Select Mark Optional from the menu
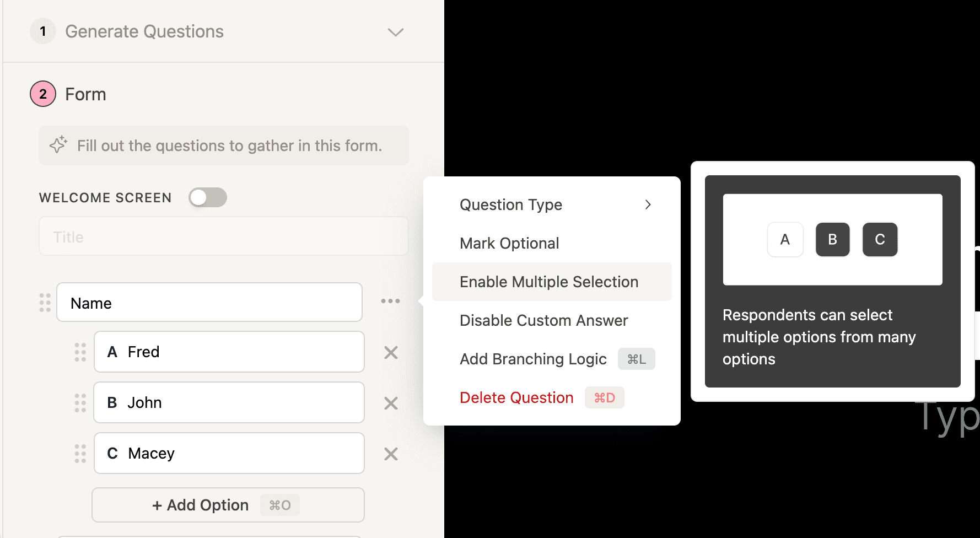Screen dimensions: 980x538 tap(509, 243)
